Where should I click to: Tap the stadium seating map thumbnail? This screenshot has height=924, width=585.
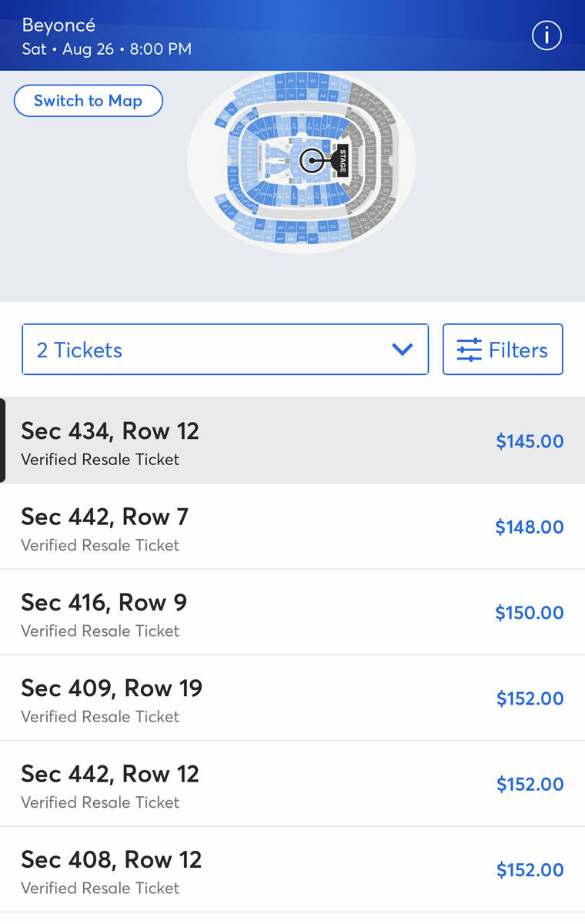click(x=302, y=162)
